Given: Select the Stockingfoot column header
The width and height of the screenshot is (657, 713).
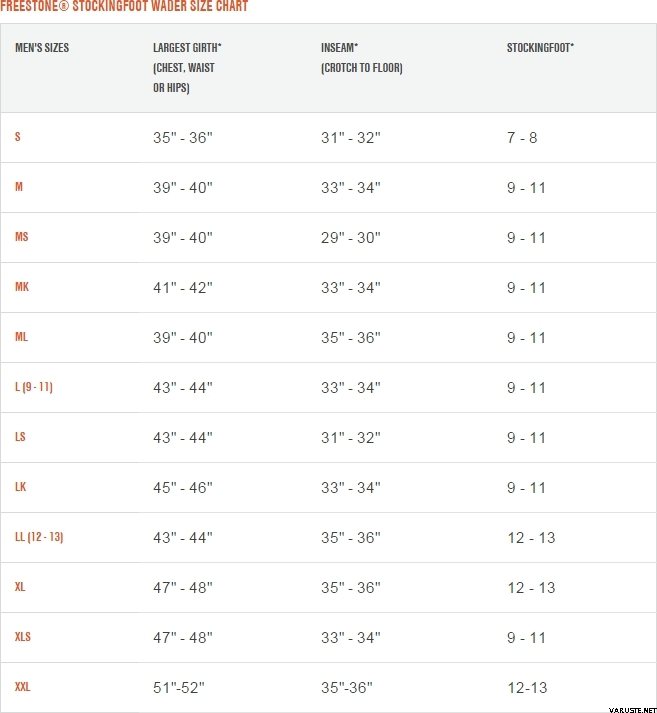Looking at the screenshot, I should click(540, 48).
